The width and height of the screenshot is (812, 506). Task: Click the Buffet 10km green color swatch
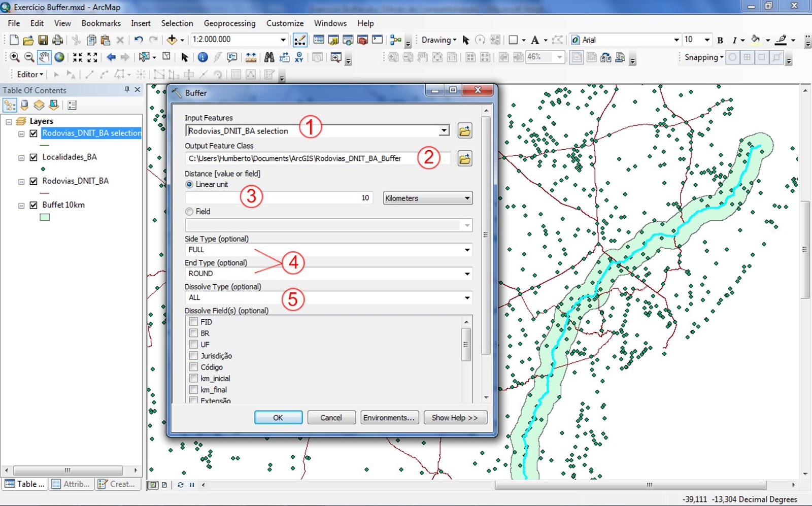pyautogui.click(x=45, y=216)
